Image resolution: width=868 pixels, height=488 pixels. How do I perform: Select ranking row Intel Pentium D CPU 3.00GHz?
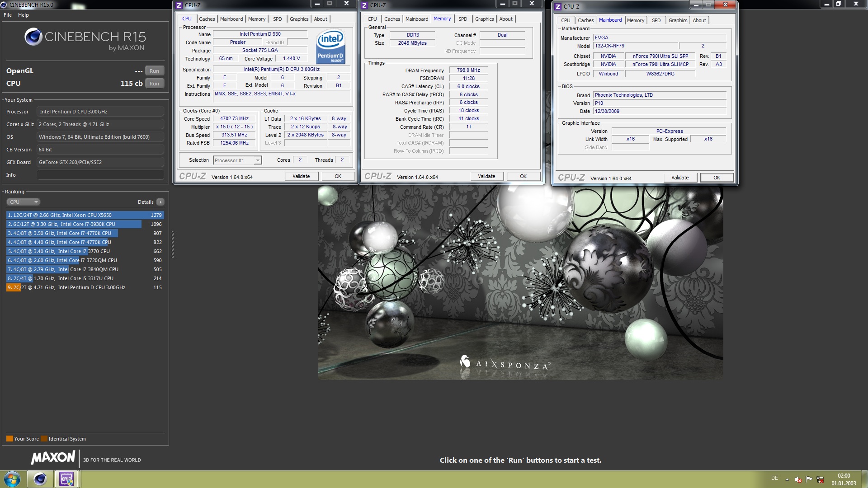click(85, 287)
